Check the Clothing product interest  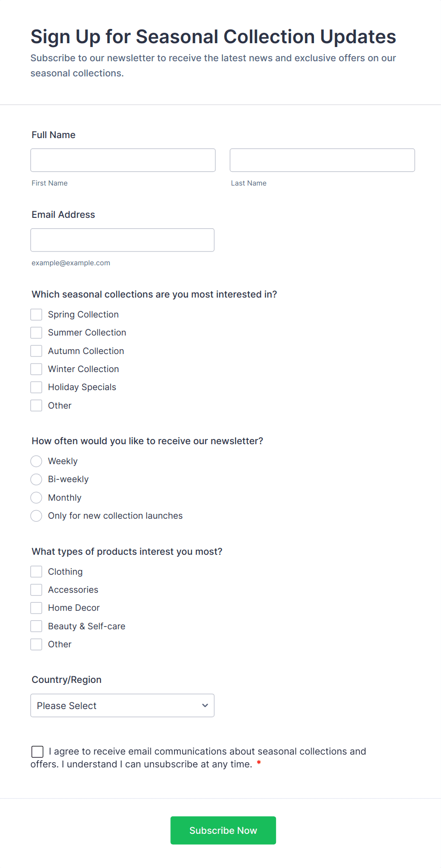tap(36, 571)
